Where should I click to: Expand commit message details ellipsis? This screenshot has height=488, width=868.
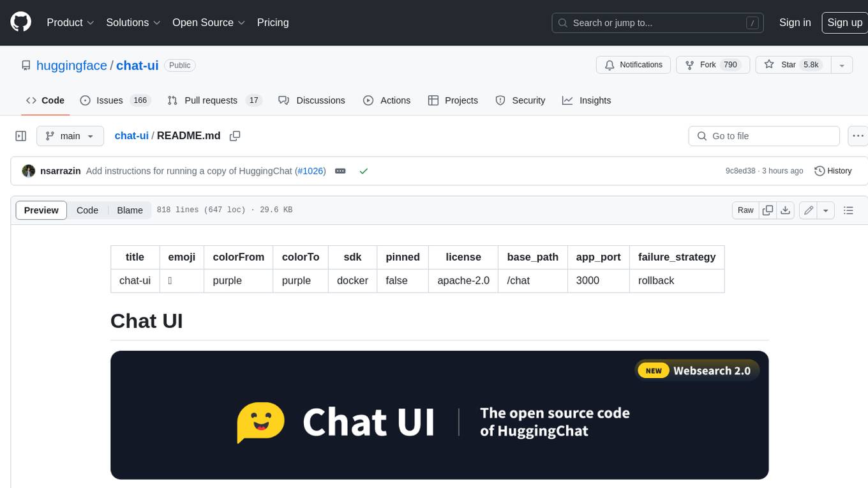(x=340, y=171)
